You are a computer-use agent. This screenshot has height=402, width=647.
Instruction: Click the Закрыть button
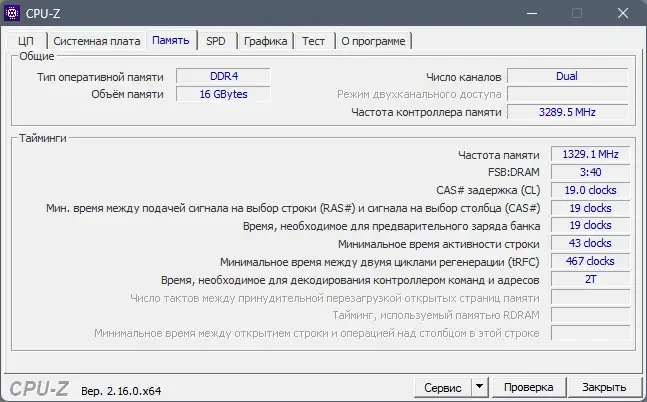point(604,388)
